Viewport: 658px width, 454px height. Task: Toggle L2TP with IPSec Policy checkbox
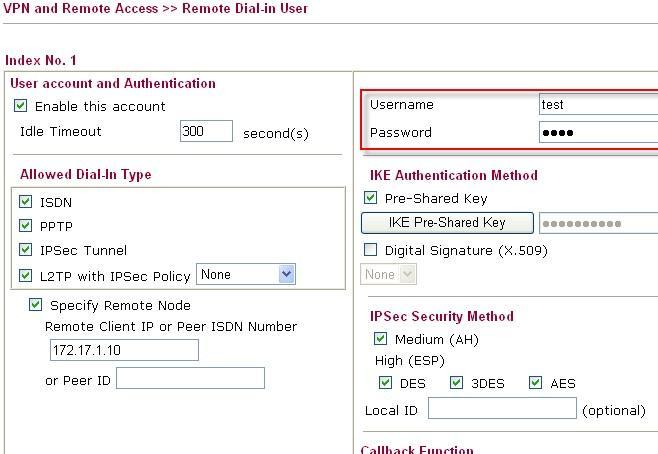(x=26, y=275)
